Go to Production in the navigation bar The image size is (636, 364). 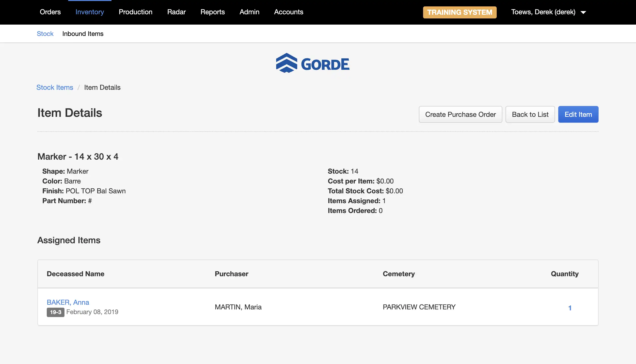tap(135, 12)
